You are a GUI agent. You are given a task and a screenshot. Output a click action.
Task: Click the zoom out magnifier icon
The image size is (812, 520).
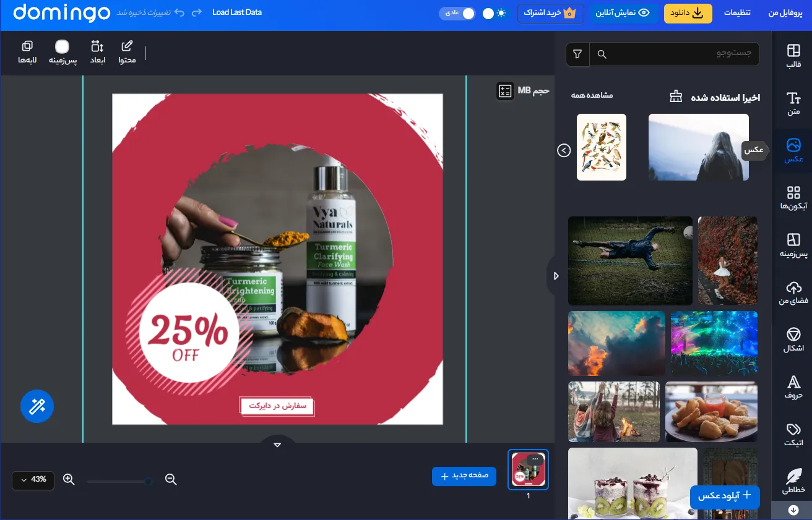coord(171,479)
